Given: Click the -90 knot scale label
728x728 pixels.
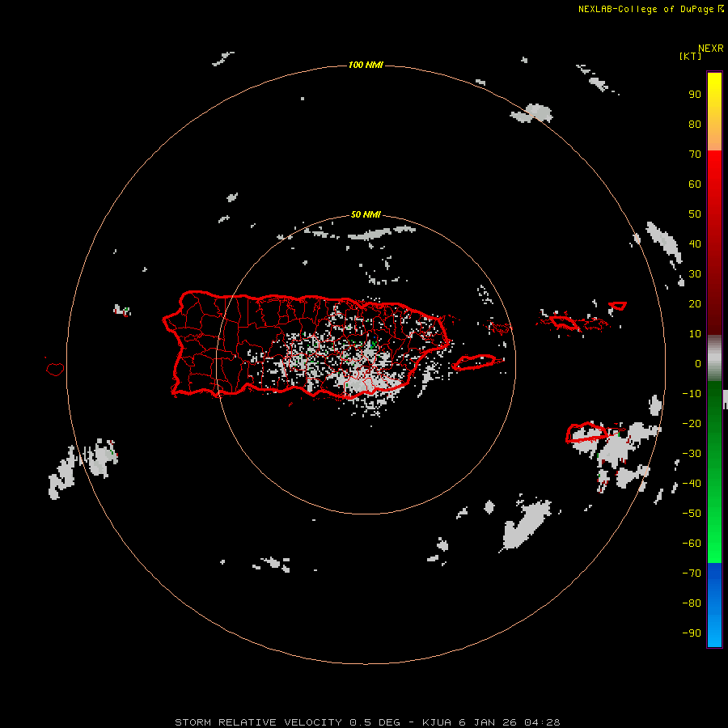Looking at the screenshot, I should 692,633.
